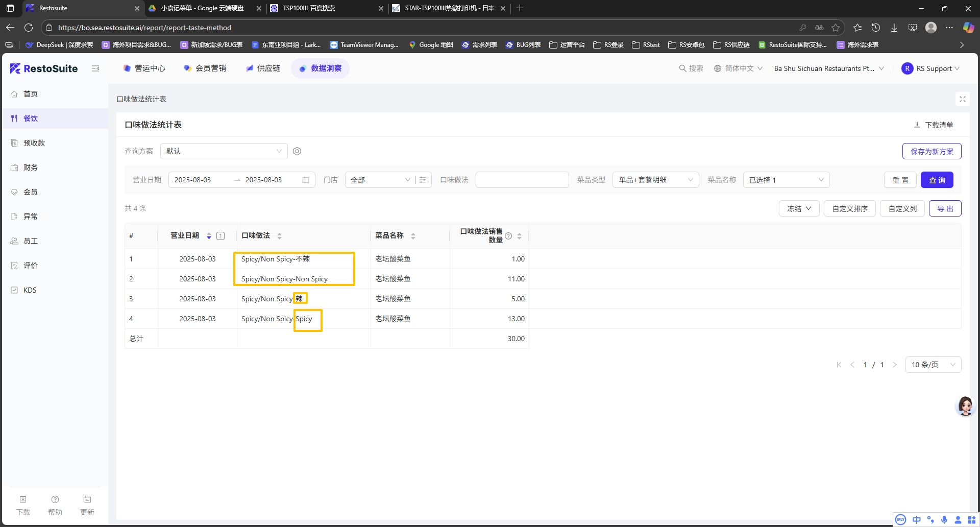The image size is (980, 527).
Task: Toggle sort on 口味做法 column
Action: [279, 236]
